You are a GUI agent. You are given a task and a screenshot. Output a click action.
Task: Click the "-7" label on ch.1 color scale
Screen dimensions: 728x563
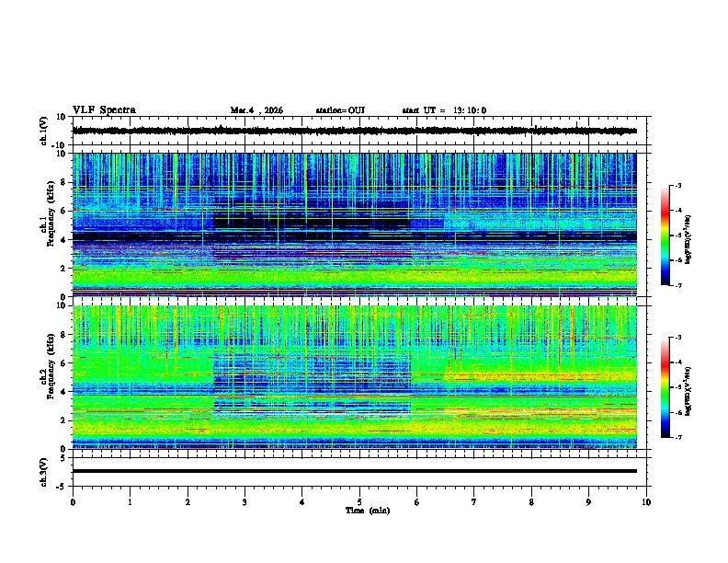pos(677,285)
